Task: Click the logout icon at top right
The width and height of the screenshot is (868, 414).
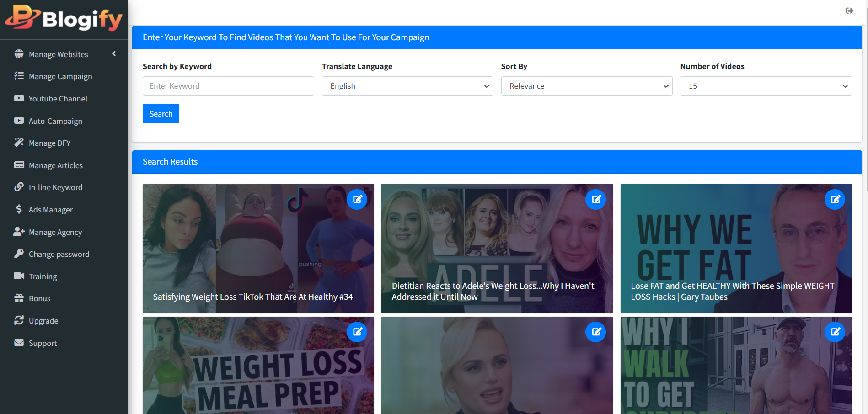Action: 849,11
